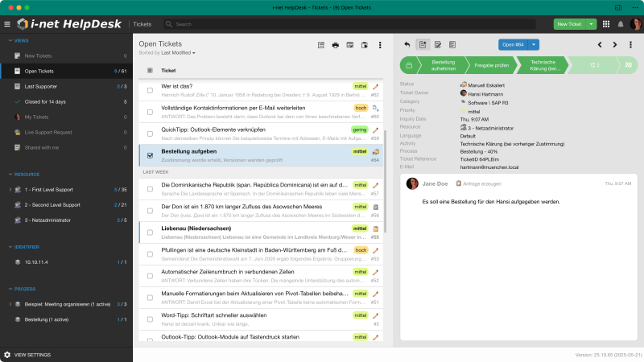Viewport: 644px width, 362px height.
Task: Open the notifications bell icon
Action: [x=621, y=24]
